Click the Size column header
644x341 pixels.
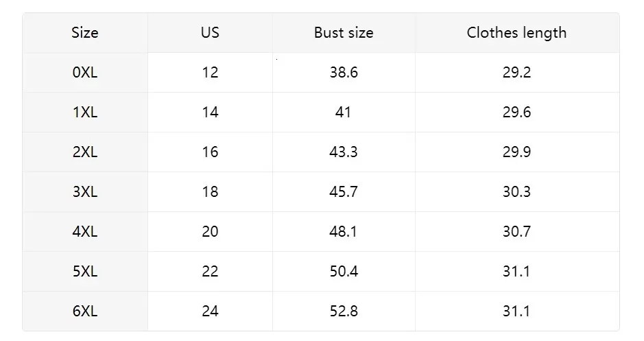[85, 32]
